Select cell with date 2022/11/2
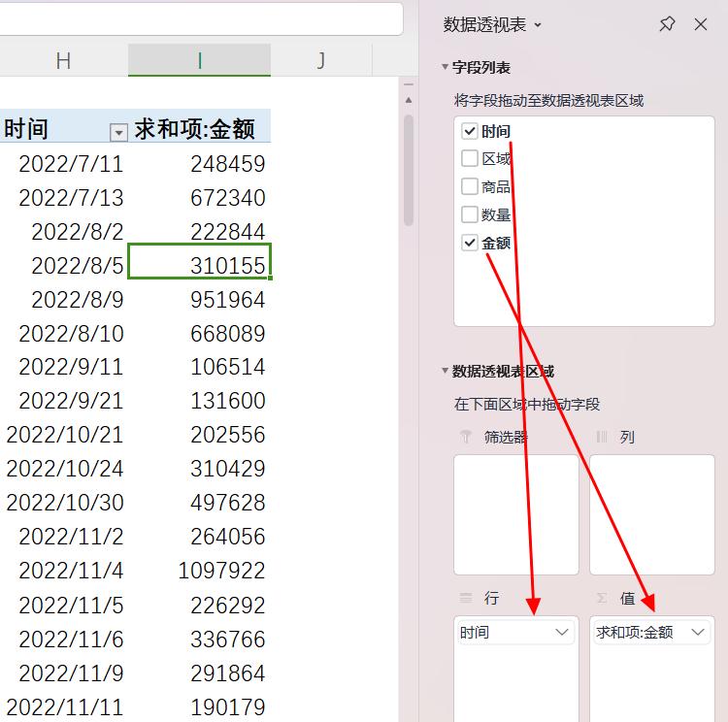This screenshot has width=728, height=722. [x=64, y=537]
